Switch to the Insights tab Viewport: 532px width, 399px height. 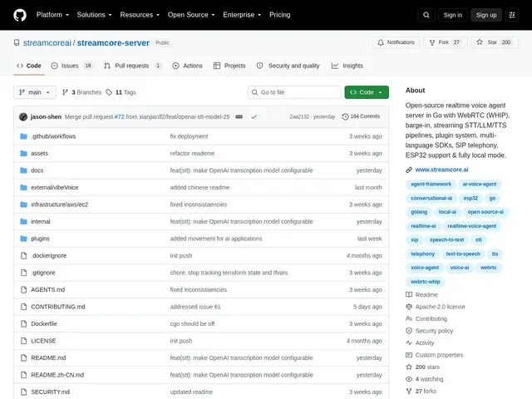tap(347, 66)
